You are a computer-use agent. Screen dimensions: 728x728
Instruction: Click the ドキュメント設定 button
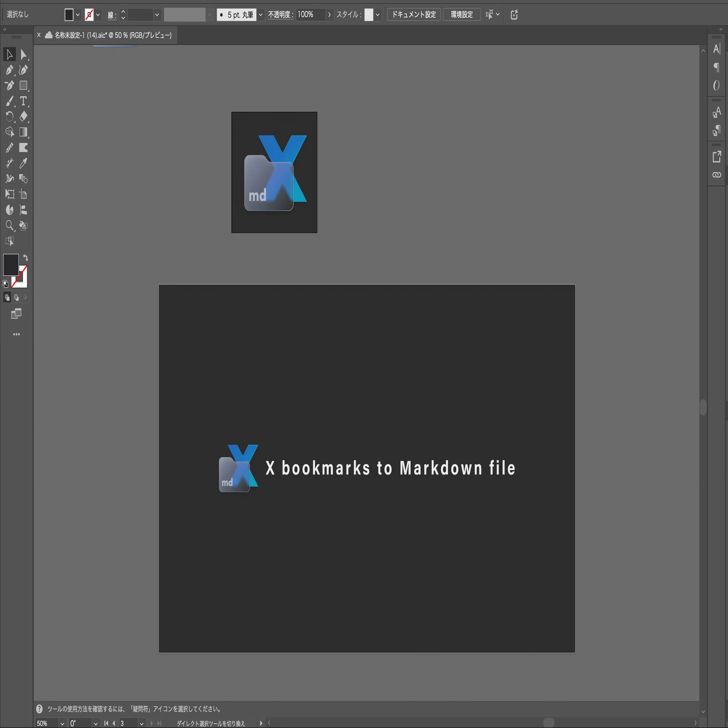(x=414, y=15)
